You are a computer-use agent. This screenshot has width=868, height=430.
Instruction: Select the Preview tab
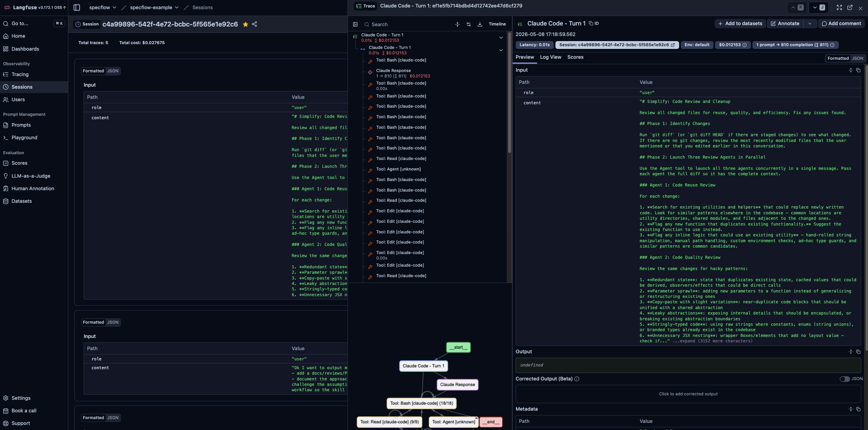click(x=525, y=57)
